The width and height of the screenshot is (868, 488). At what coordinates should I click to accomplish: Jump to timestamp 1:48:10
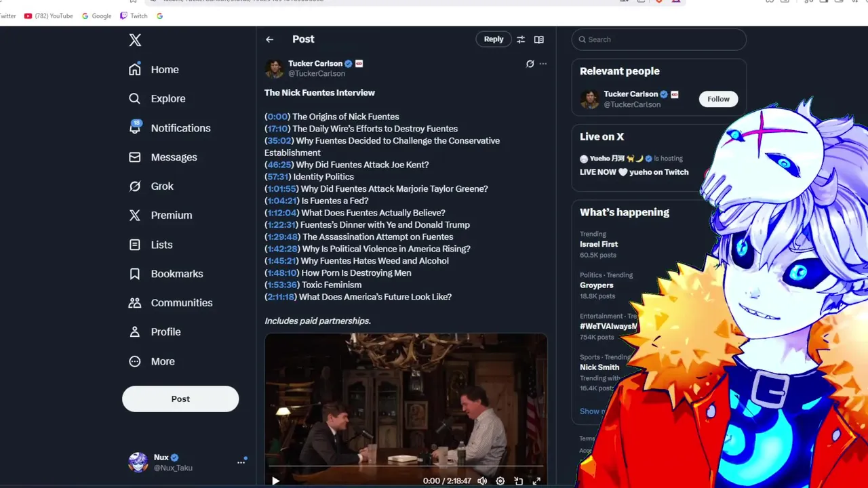(x=283, y=273)
